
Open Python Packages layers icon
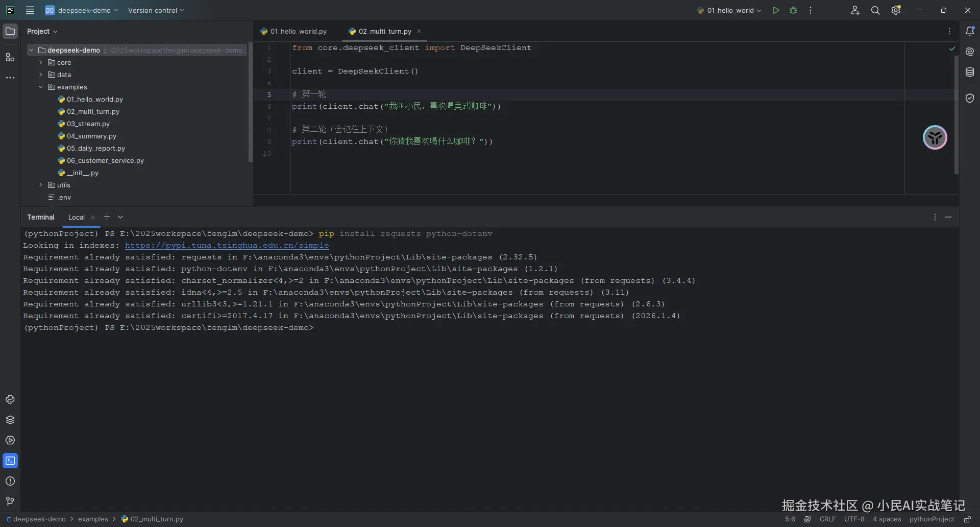pyautogui.click(x=10, y=420)
